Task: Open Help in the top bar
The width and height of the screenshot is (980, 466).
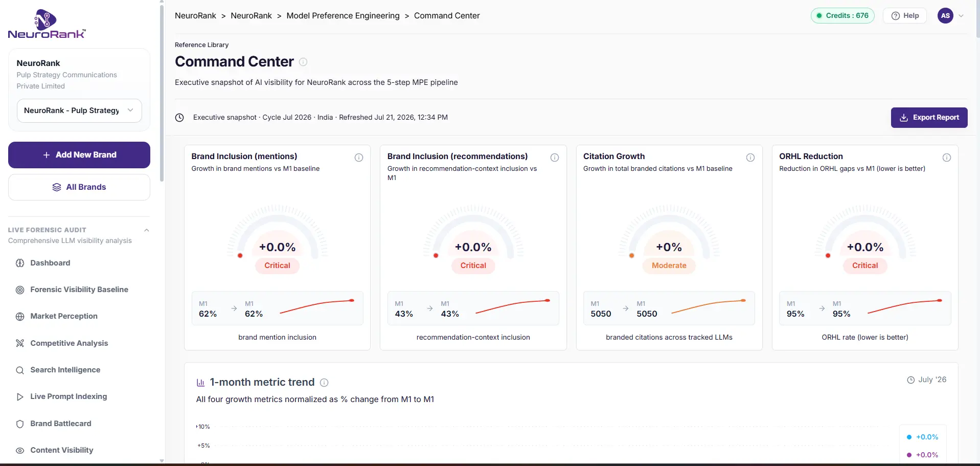Action: [905, 16]
